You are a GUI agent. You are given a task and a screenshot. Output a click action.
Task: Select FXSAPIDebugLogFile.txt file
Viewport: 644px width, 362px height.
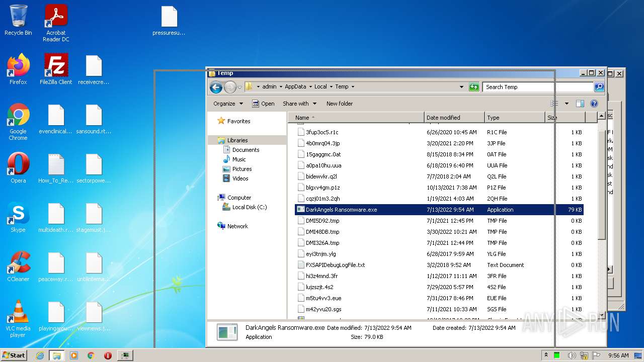[439, 265]
